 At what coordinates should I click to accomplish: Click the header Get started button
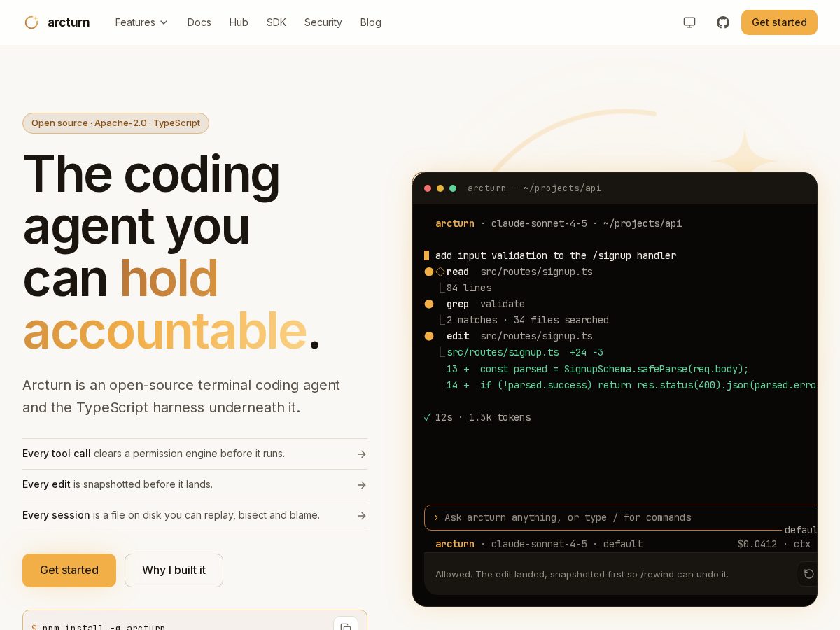pyautogui.click(x=779, y=22)
